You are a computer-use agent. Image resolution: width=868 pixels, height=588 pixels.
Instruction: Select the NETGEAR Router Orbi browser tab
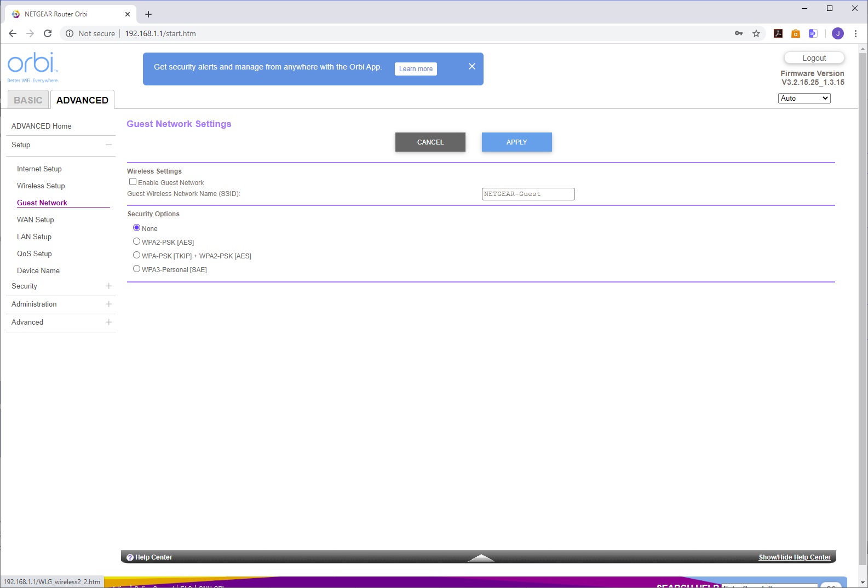(71, 14)
